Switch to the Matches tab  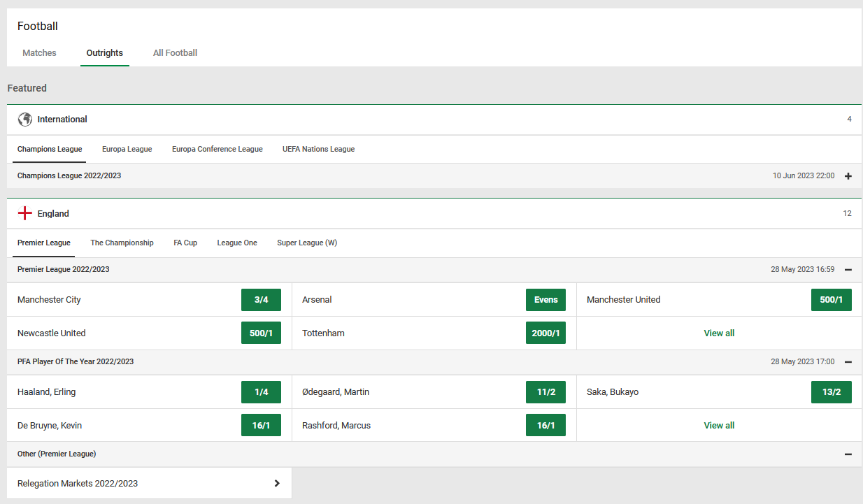pos(39,52)
